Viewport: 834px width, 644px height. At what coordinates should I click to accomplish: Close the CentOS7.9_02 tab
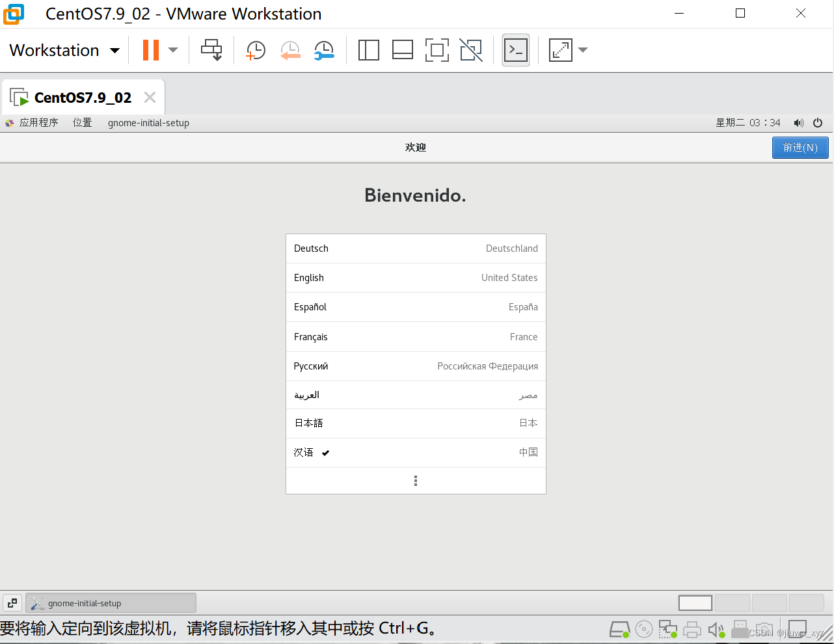(150, 98)
